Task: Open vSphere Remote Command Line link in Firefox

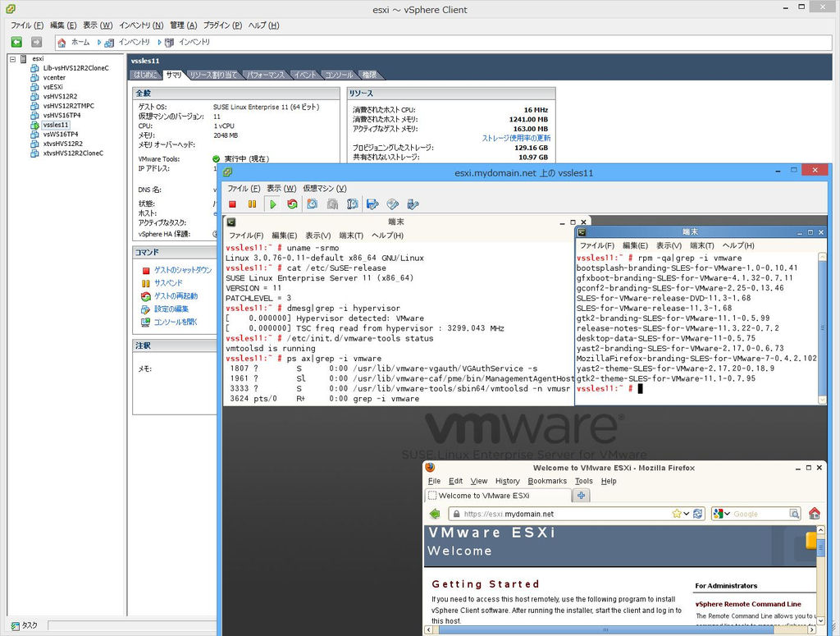Action: pyautogui.click(x=748, y=604)
